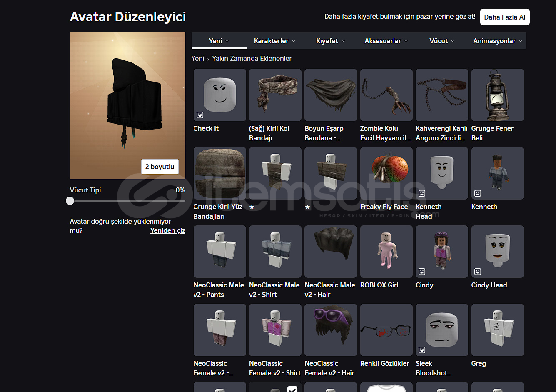The width and height of the screenshot is (556, 392).
Task: Choose the Sleek Bloodshot head item
Action: [441, 330]
